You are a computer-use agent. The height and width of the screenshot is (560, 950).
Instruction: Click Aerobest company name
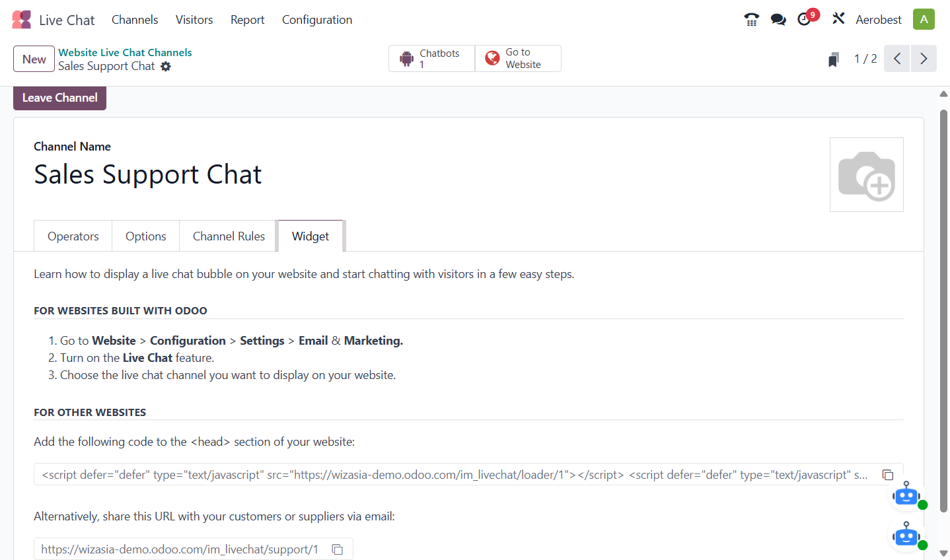(x=879, y=20)
